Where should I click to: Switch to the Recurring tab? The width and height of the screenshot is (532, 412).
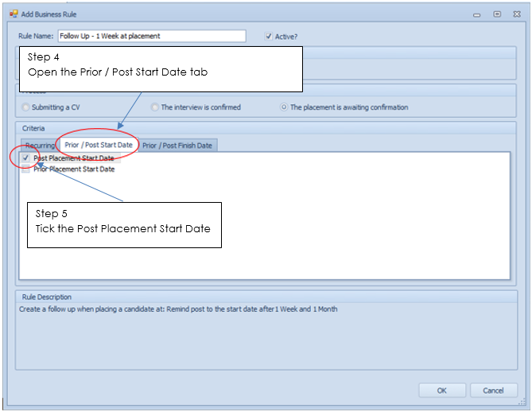pyautogui.click(x=39, y=146)
